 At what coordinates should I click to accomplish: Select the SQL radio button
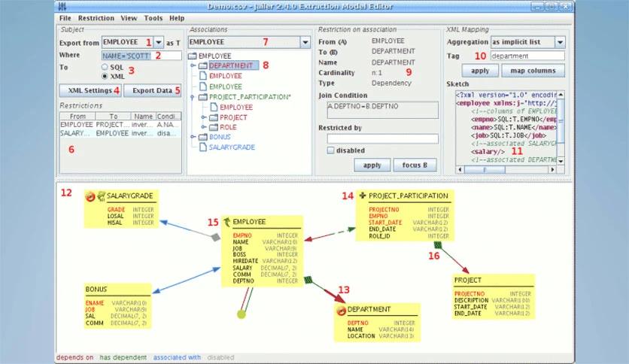click(105, 67)
